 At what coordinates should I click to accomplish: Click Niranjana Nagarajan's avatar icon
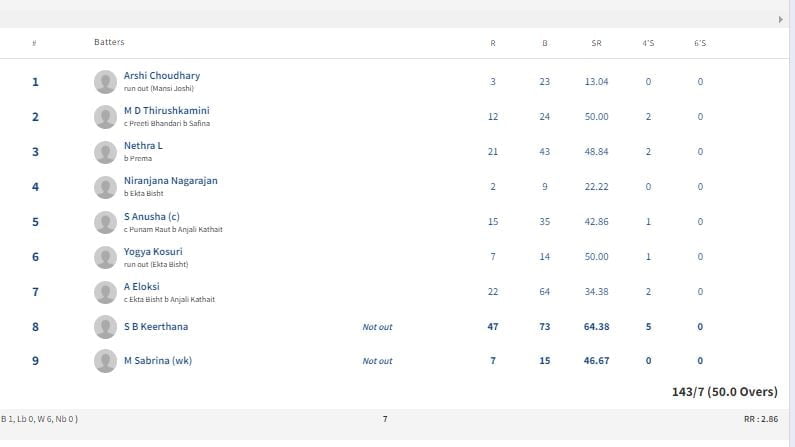tap(105, 187)
